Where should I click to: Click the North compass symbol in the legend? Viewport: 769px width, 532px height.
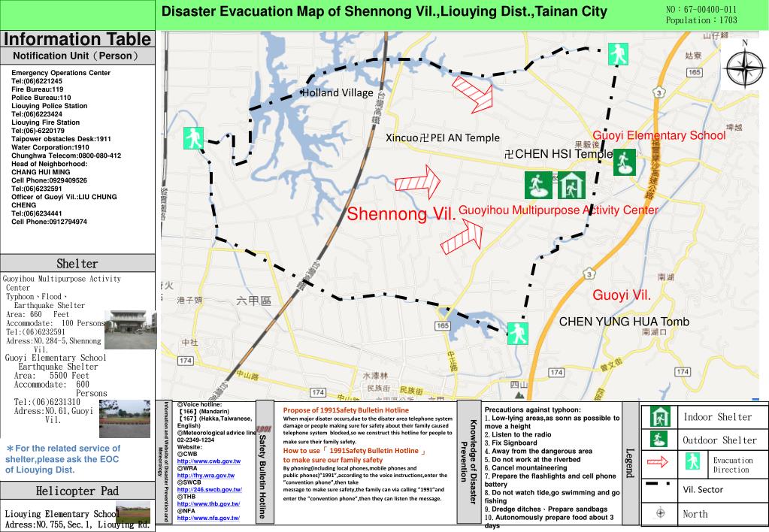(661, 513)
